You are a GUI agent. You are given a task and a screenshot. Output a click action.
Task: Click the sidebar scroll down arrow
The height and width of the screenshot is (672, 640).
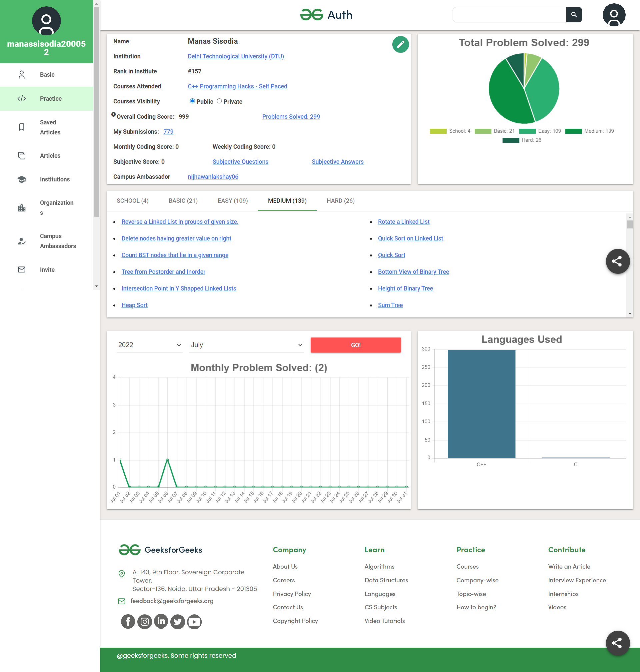[x=97, y=286]
